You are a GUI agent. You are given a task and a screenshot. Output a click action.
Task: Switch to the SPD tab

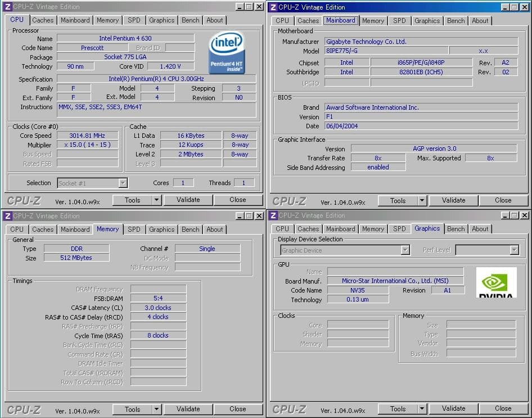[x=134, y=20]
